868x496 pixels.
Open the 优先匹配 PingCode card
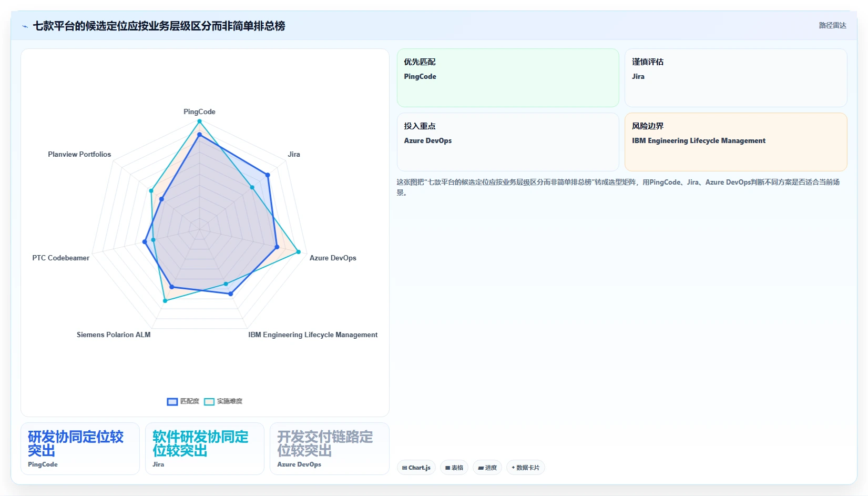point(508,78)
